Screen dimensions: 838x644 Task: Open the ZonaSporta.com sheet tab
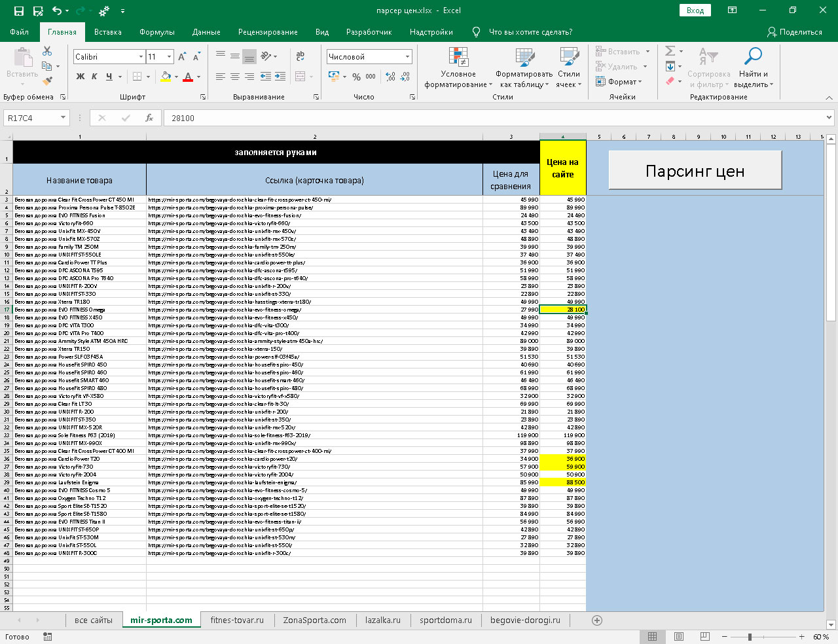click(314, 620)
